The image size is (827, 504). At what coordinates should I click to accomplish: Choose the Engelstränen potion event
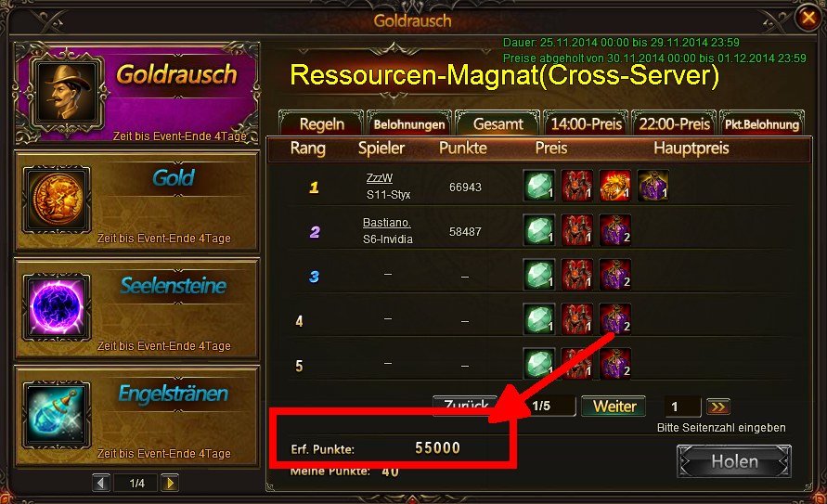(57, 415)
